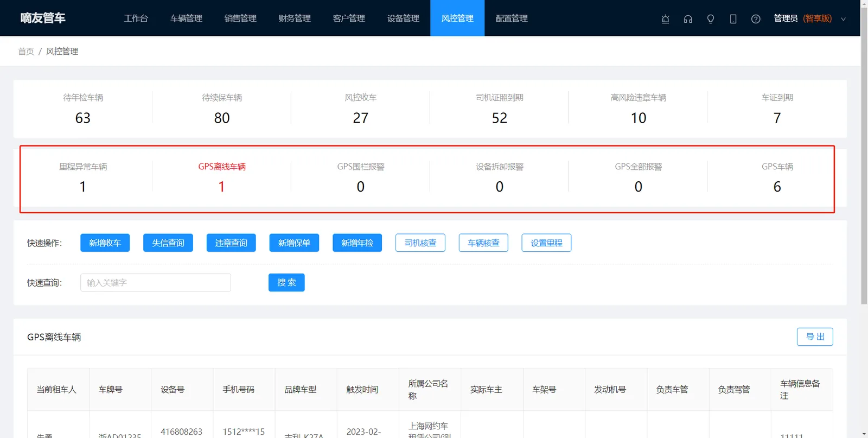868x438 pixels.
Task: Click the lightbulb tips icon
Action: coord(711,19)
